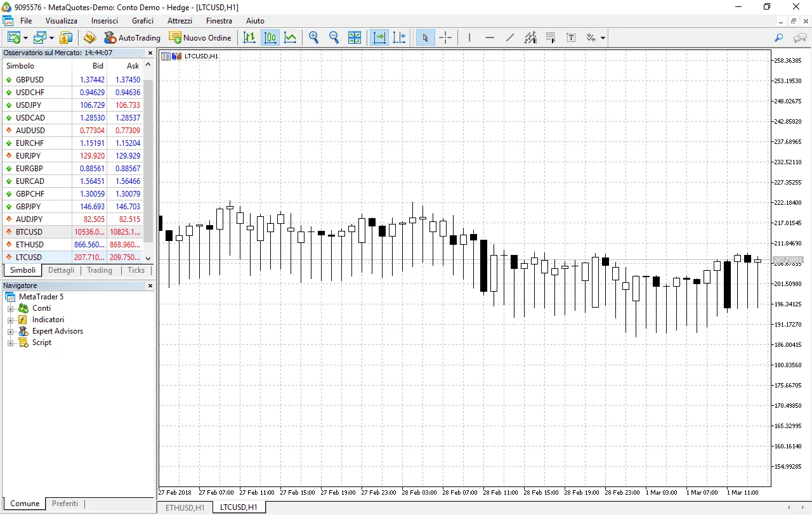Click the Simbolo column header

click(37, 66)
